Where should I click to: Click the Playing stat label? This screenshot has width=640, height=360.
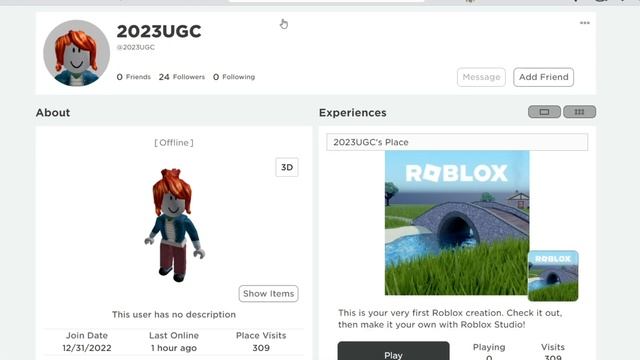click(489, 347)
